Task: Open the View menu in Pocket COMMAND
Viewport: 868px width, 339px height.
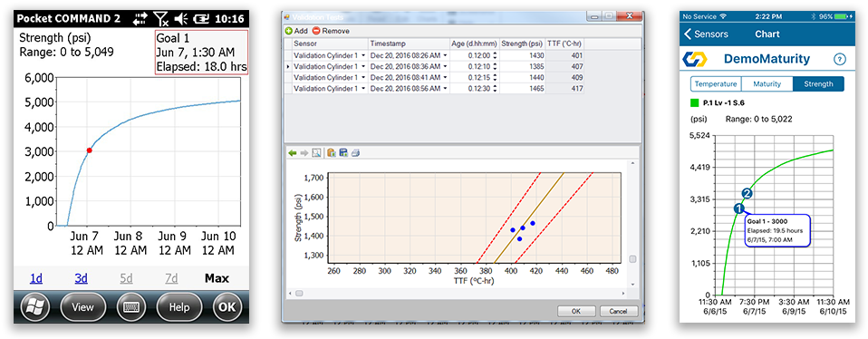Action: pyautogui.click(x=83, y=307)
